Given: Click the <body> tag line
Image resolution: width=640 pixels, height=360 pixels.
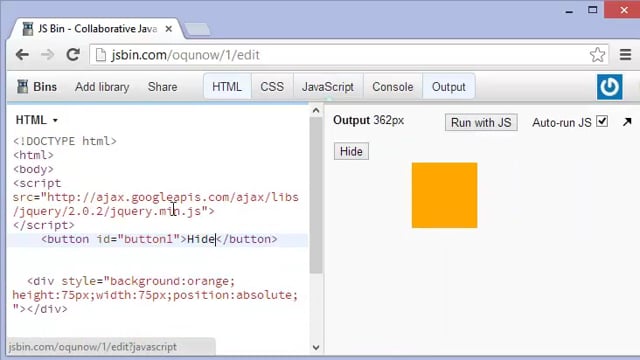Looking at the screenshot, I should [x=33, y=169].
